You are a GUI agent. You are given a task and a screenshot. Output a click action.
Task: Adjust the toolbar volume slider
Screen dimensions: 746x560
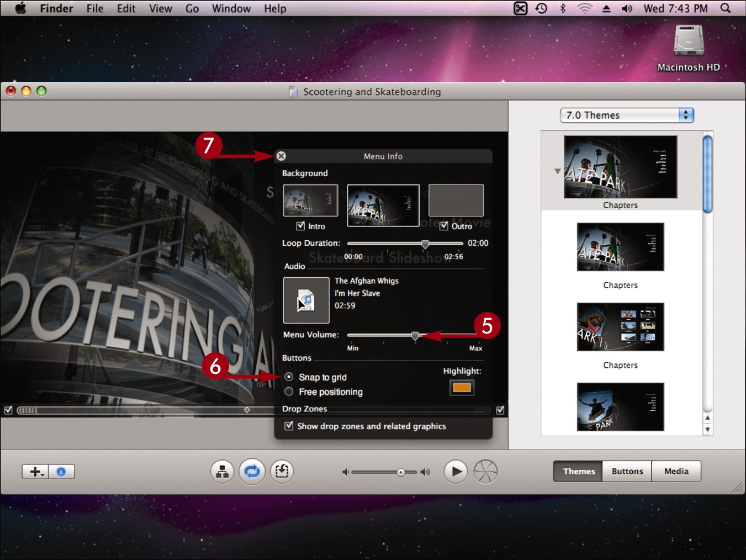pos(384,472)
